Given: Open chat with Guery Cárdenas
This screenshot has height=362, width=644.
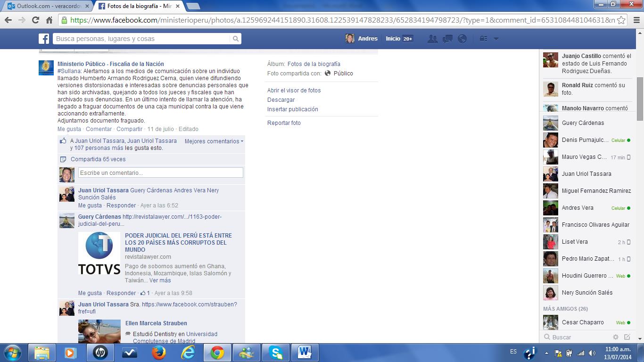Looking at the screenshot, I should (x=587, y=123).
